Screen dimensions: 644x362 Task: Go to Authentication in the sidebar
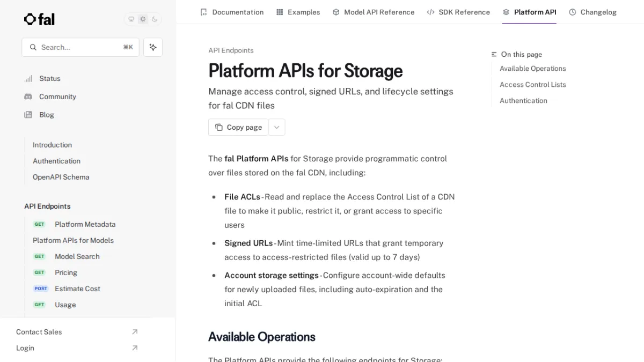point(56,161)
